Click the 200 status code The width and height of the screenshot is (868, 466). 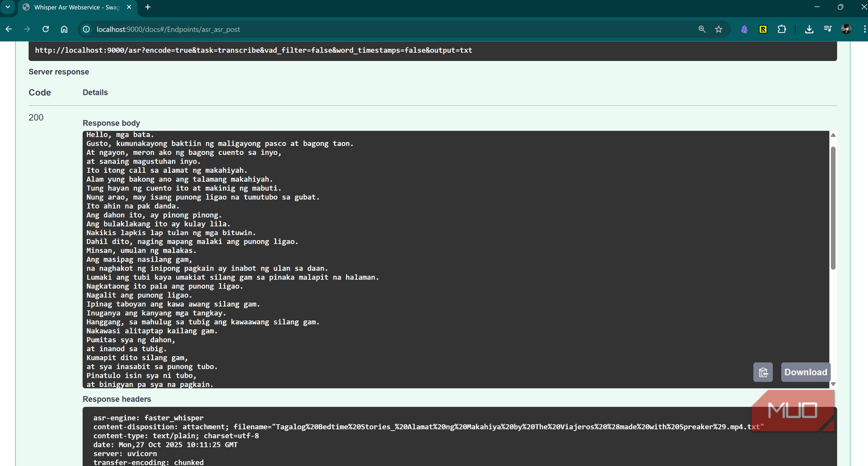36,118
